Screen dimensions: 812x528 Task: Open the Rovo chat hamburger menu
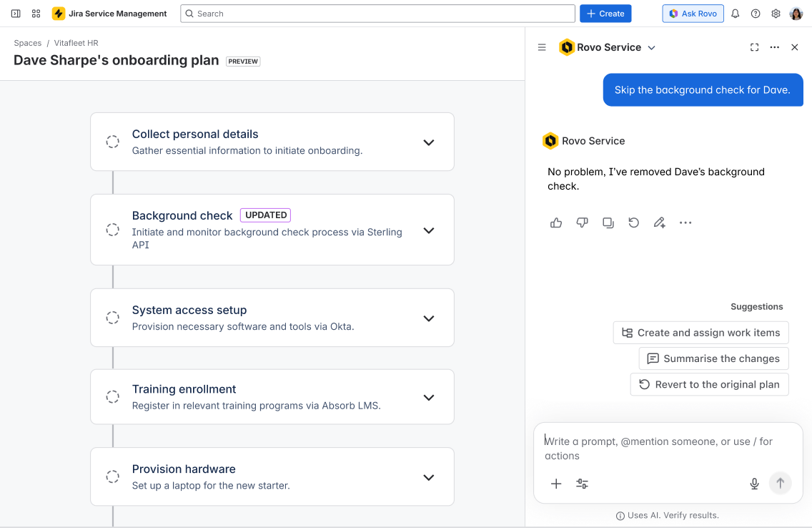(x=542, y=47)
